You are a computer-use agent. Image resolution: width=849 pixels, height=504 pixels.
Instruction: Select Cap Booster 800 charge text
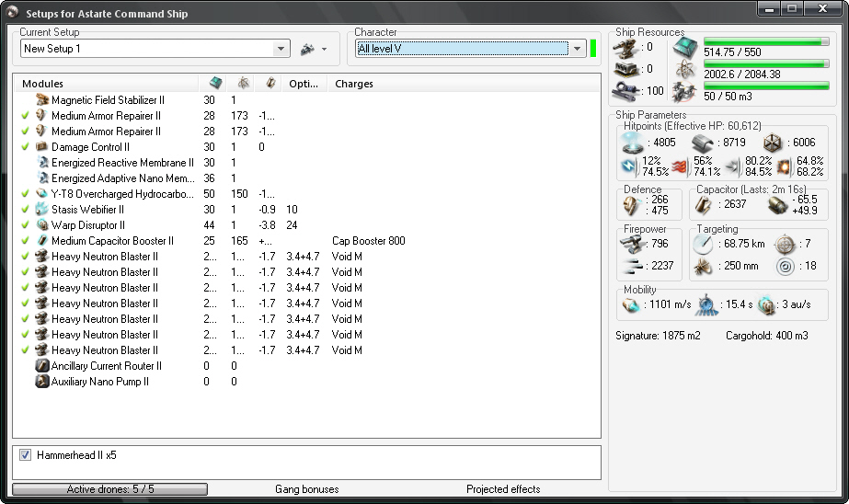[x=368, y=241]
